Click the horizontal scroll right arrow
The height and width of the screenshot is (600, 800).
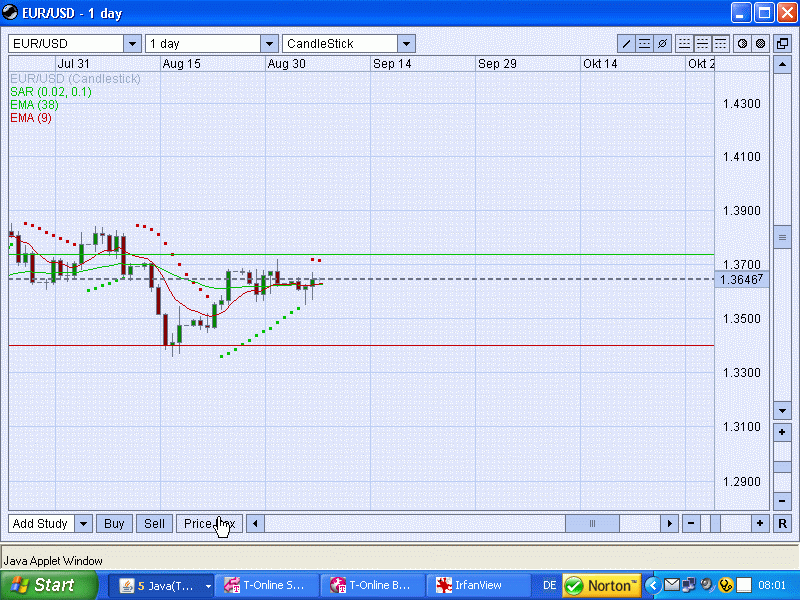coord(669,523)
